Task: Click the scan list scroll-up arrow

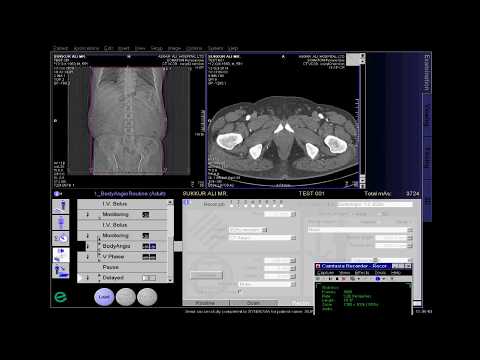Action: pos(170,202)
